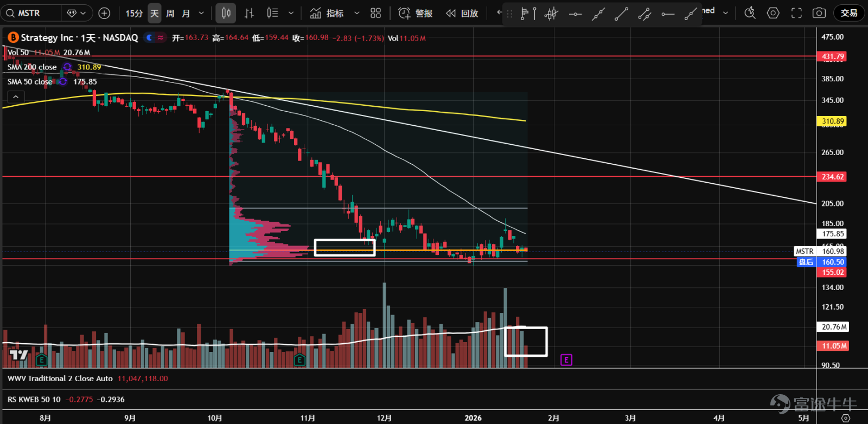This screenshot has width=868, height=424.
Task: Toggle the moon extended-hours session indicator
Action: pos(149,37)
